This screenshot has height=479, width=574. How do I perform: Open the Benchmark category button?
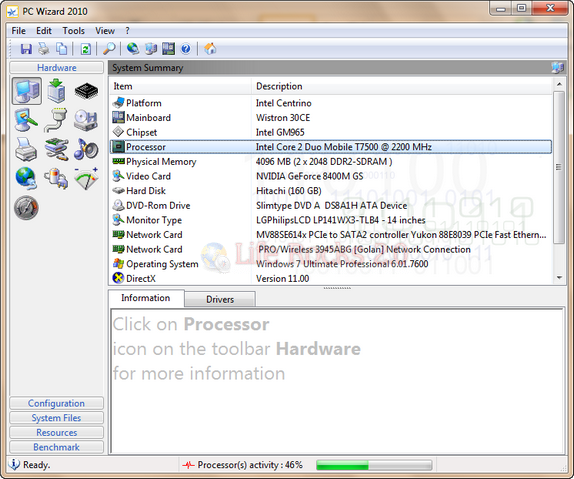point(56,447)
